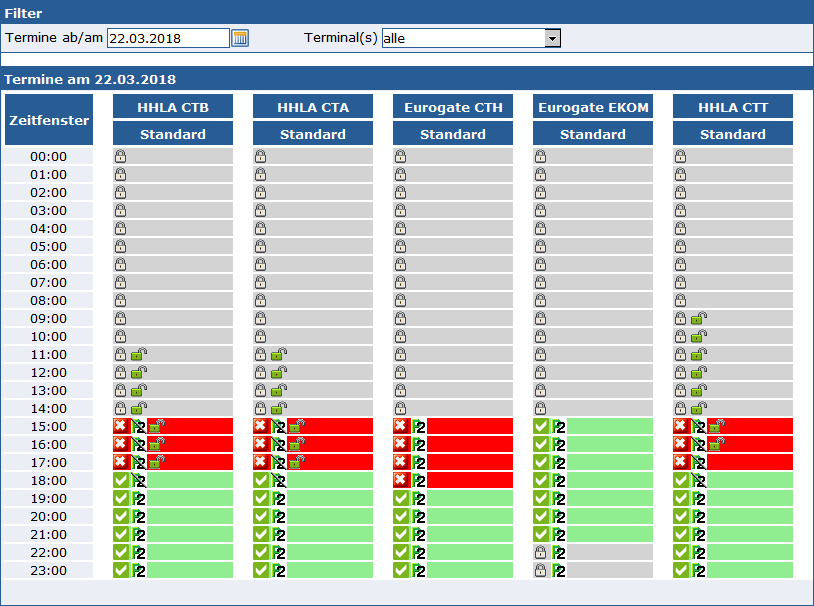
Task: Click the grey lock in HHLA CTT 03:00
Action: pyautogui.click(x=680, y=210)
